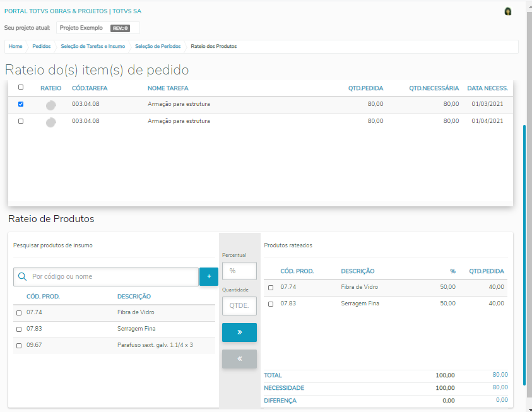This screenshot has width=532, height=412.
Task: Click the plus button beside product search
Action: (x=209, y=276)
